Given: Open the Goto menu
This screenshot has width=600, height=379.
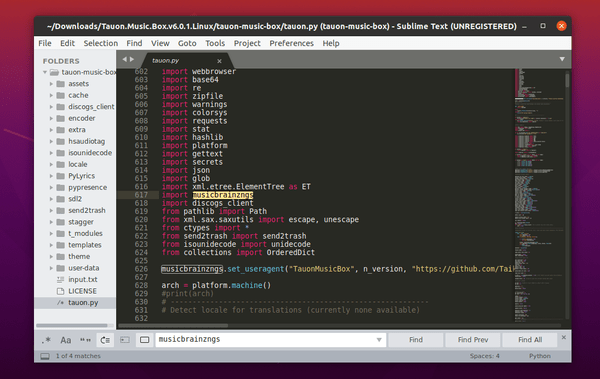Looking at the screenshot, I should pos(187,43).
